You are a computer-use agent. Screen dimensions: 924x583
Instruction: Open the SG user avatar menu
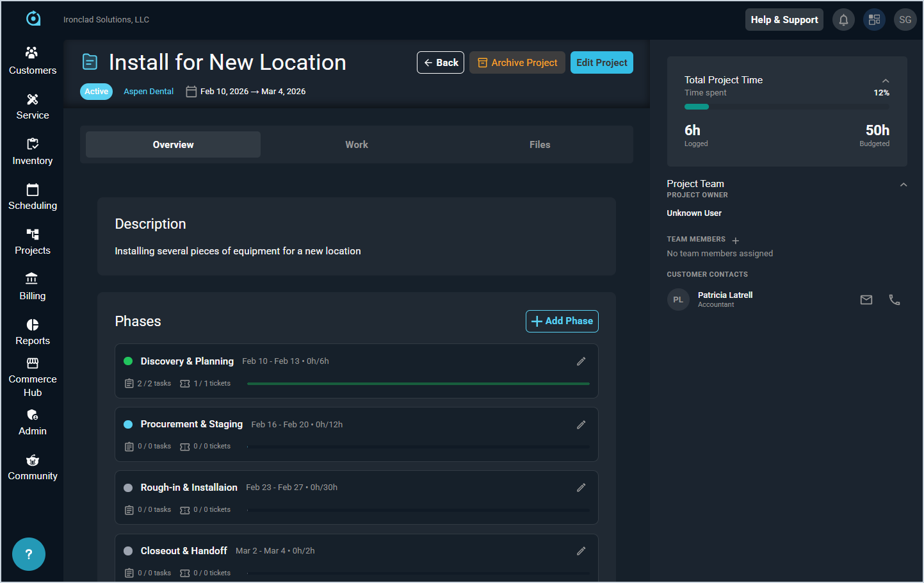tap(905, 20)
